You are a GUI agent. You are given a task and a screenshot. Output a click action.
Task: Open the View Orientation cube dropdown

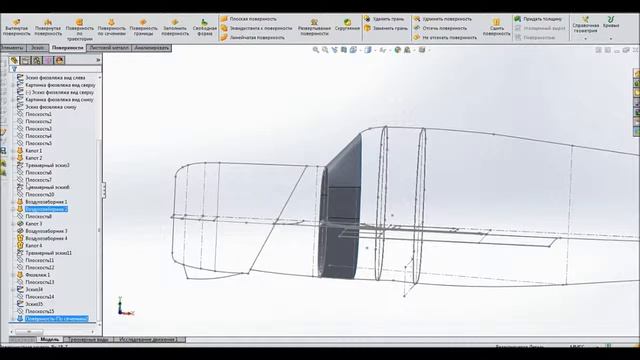[x=354, y=50]
